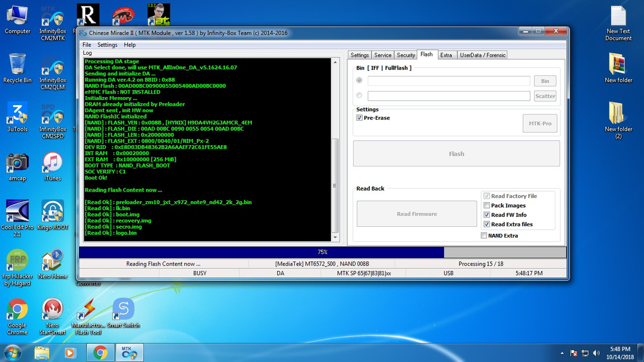The image size is (644, 362).
Task: Select the iTunes desktop shortcut
Action: pos(52,166)
